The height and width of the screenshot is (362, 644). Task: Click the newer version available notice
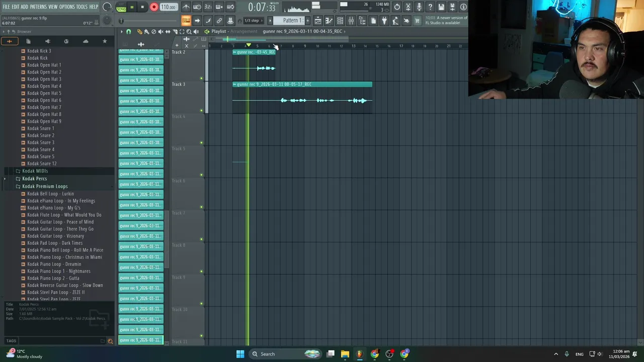(x=447, y=20)
